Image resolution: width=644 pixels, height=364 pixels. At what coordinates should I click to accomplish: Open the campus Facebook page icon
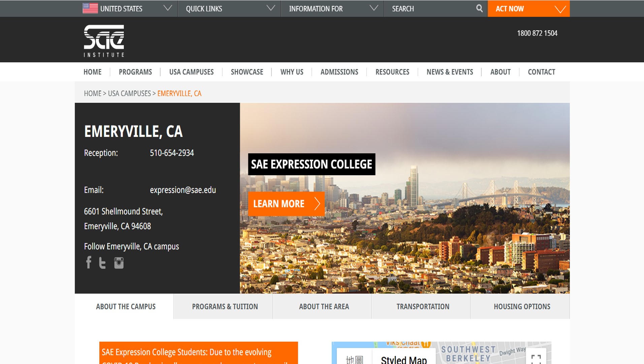89,263
